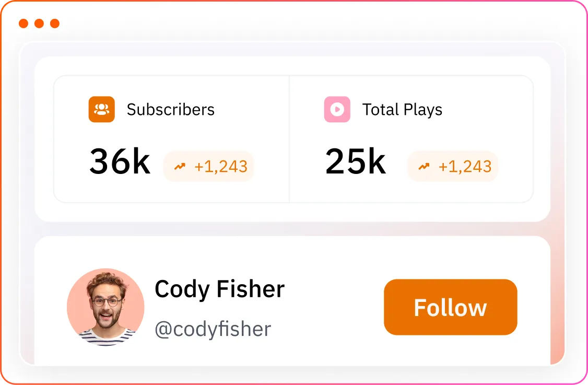Open the Cody Fisher name link
Image resolution: width=588 pixels, height=385 pixels.
click(x=219, y=289)
